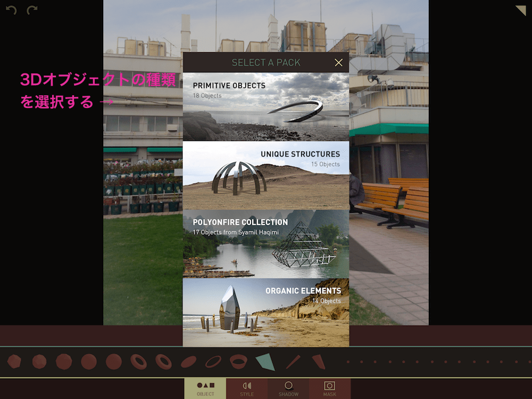This screenshot has height=399, width=532.
Task: Choose the Unique Structures pack
Action: pyautogui.click(x=266, y=176)
